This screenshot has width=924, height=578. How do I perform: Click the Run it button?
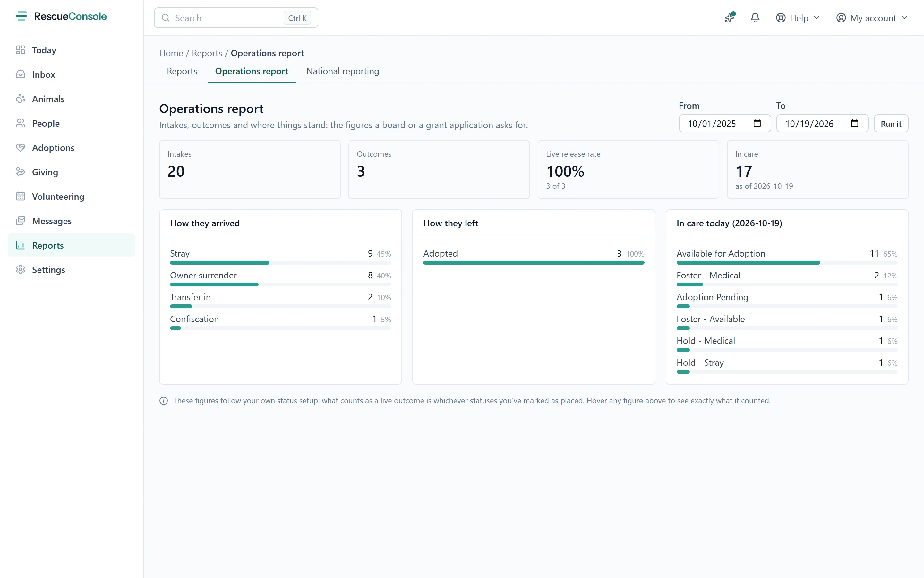point(891,124)
